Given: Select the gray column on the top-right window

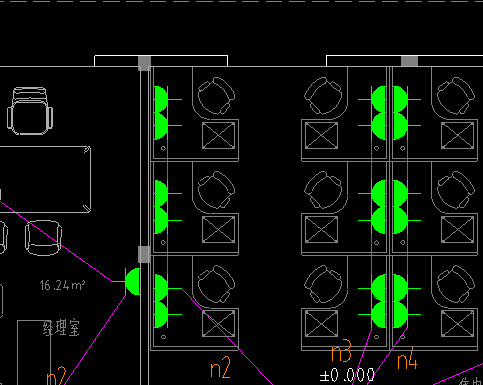Looking at the screenshot, I should click(409, 61).
